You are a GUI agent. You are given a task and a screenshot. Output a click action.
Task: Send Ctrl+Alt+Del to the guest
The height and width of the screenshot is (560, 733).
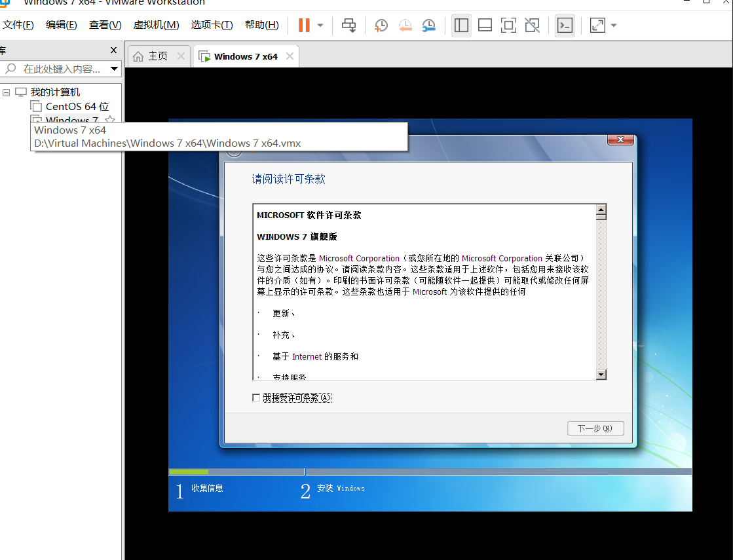(x=348, y=25)
